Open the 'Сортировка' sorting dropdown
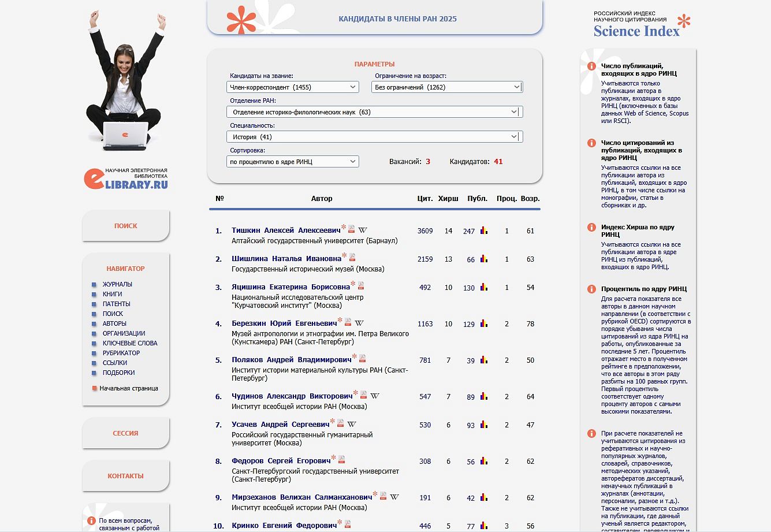771x532 pixels. pyautogui.click(x=292, y=162)
